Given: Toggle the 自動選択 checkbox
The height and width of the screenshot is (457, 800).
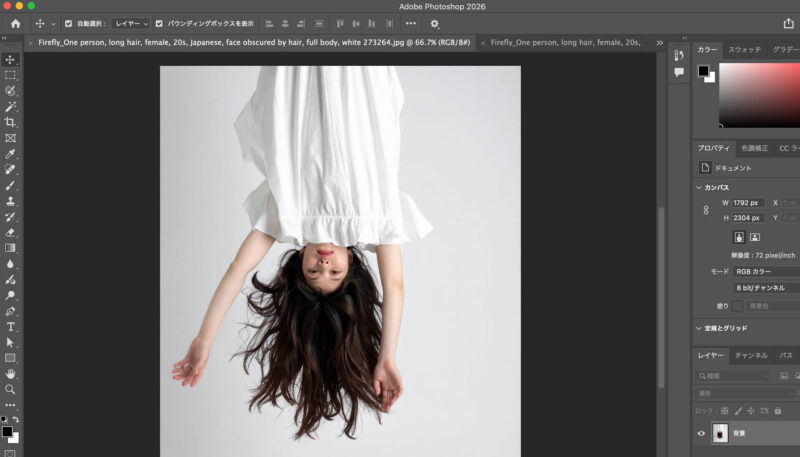Looking at the screenshot, I should click(68, 23).
